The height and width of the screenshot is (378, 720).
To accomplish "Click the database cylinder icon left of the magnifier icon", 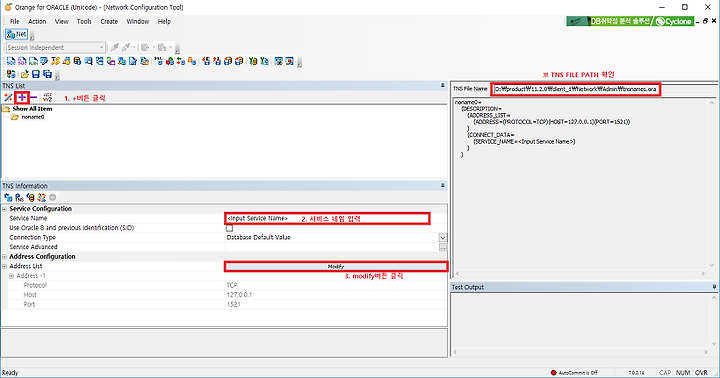I will click(77, 61).
